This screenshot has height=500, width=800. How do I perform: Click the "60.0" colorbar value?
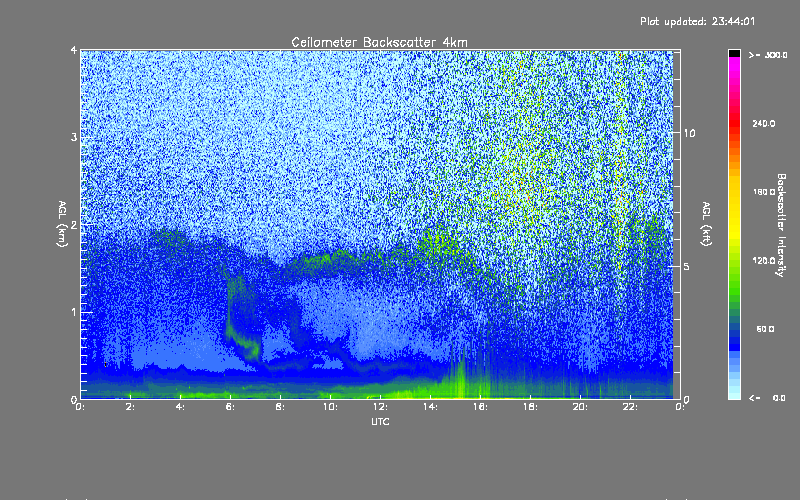765,329
